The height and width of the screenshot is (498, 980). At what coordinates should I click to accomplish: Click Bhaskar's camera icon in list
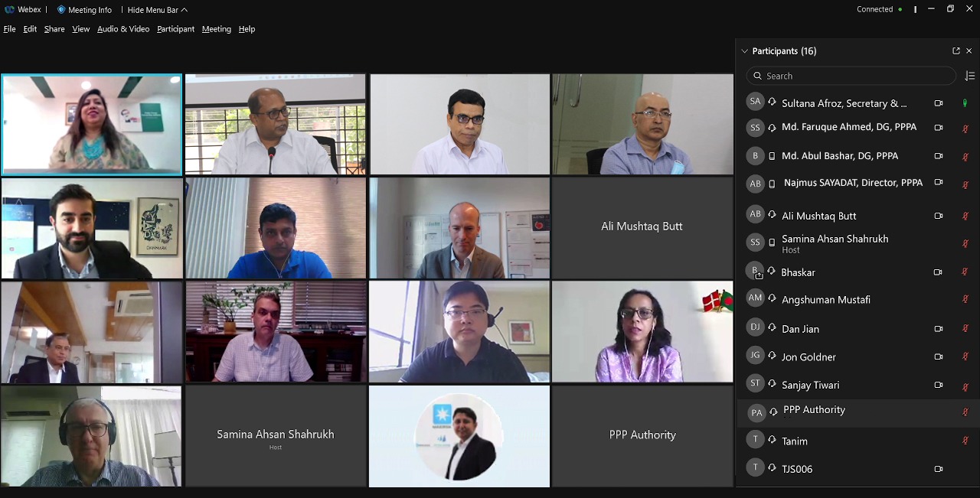click(x=938, y=272)
